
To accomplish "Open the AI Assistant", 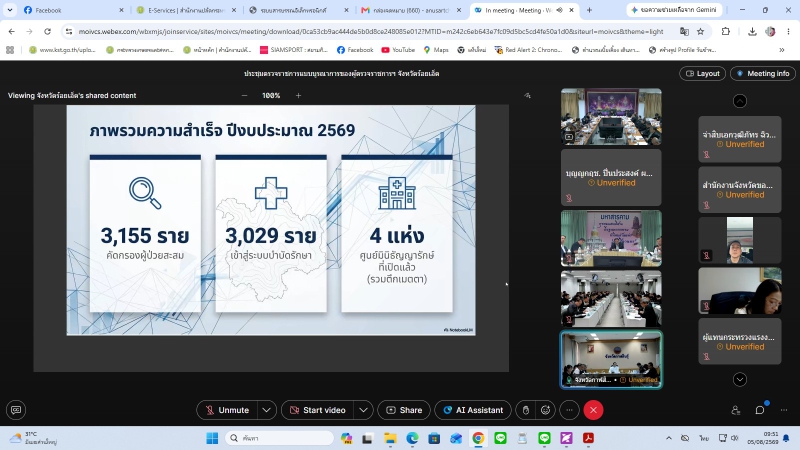I will [473, 410].
